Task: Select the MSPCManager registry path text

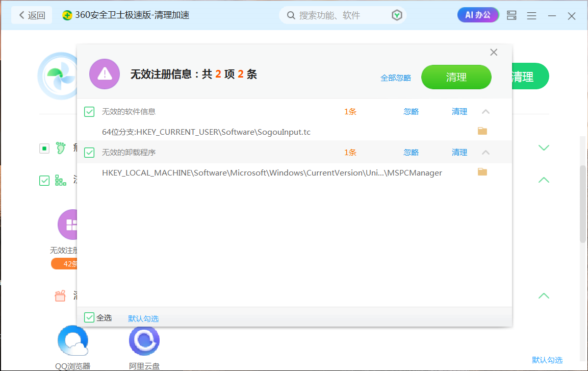Action: click(272, 173)
